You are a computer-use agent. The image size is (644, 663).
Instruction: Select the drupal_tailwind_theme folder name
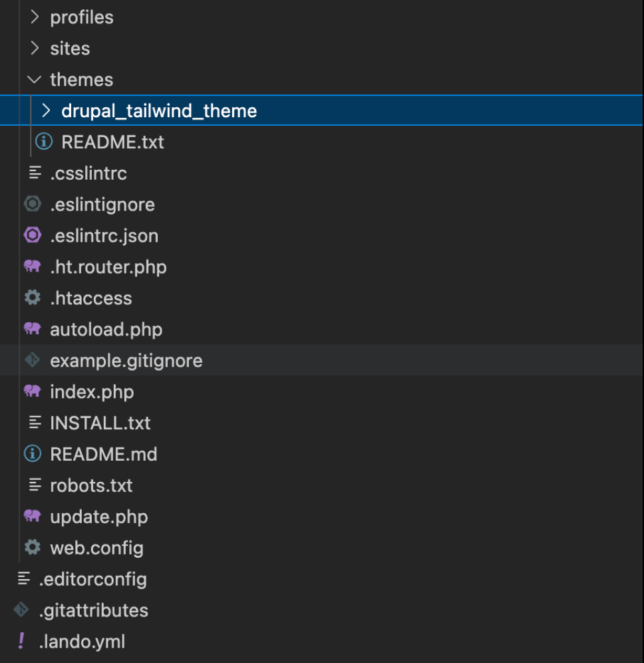pyautogui.click(x=159, y=110)
